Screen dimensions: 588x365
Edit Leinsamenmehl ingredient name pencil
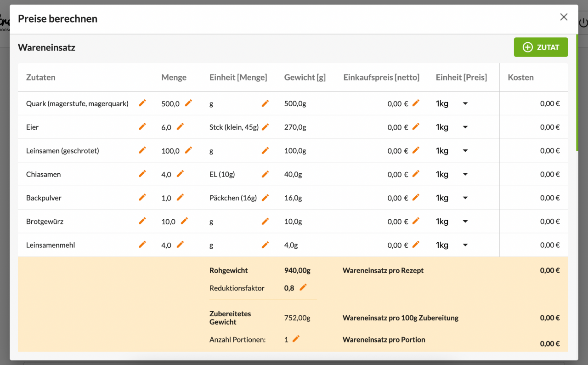[x=142, y=245]
